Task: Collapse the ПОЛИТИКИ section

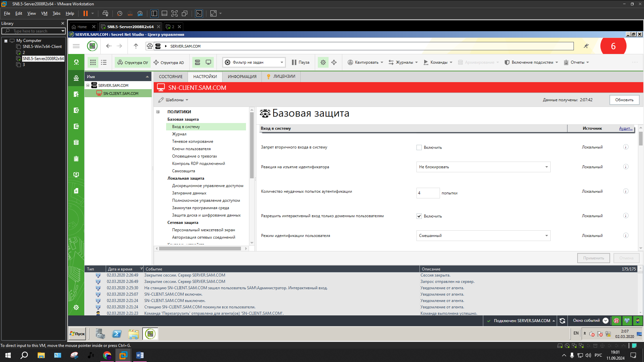Action: point(158,112)
